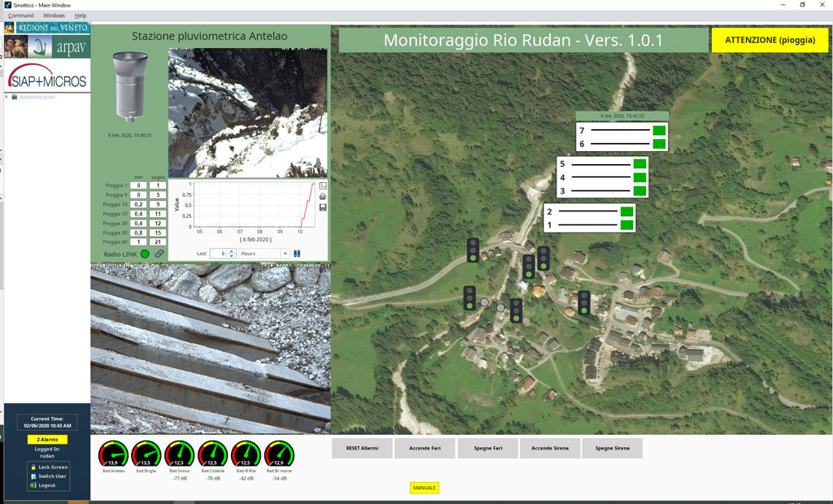Click the Sinottico app icon in title bar
Screen dimensions: 833x504
pyautogui.click(x=7, y=5)
